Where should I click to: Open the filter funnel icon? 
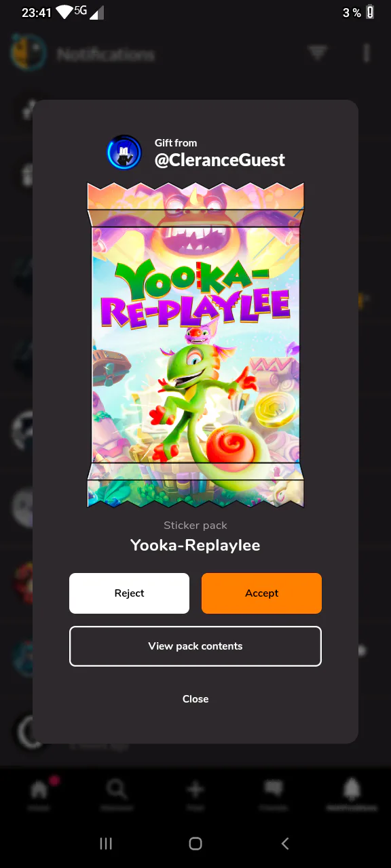point(318,53)
